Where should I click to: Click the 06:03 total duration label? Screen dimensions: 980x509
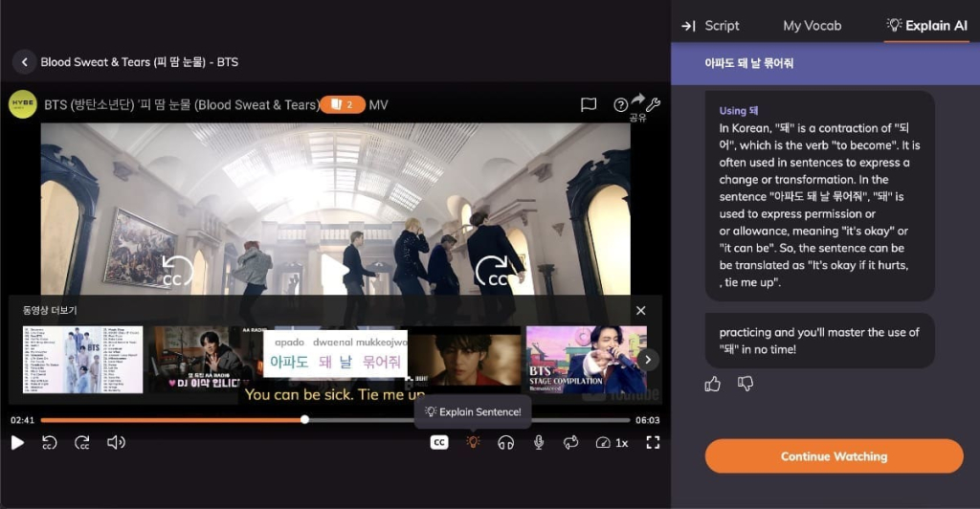(x=648, y=420)
